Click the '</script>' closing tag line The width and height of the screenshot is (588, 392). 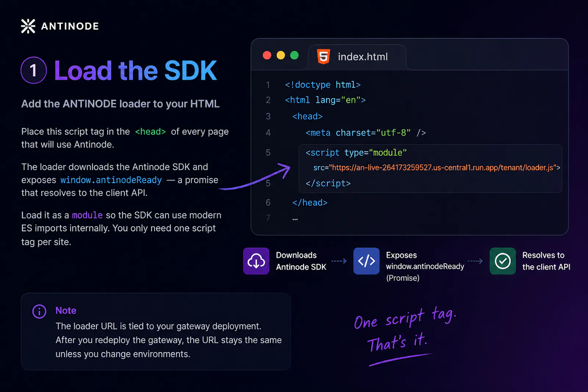[328, 183]
